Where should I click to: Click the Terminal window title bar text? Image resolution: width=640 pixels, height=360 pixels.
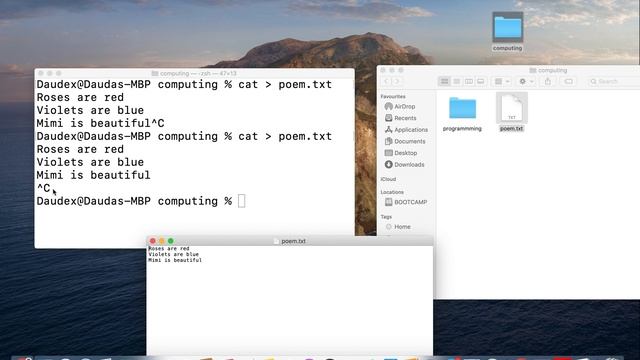coord(198,73)
